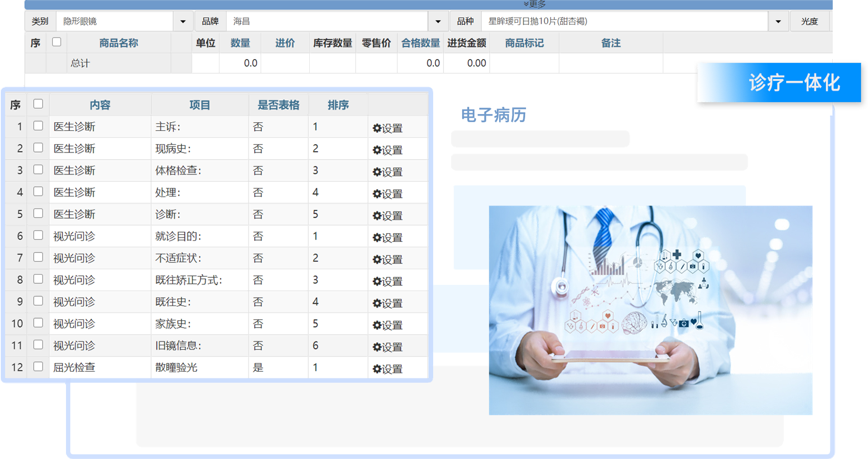Image resolution: width=868 pixels, height=459 pixels.
Task: Open settings for 不适症状 item
Action: pos(387,260)
